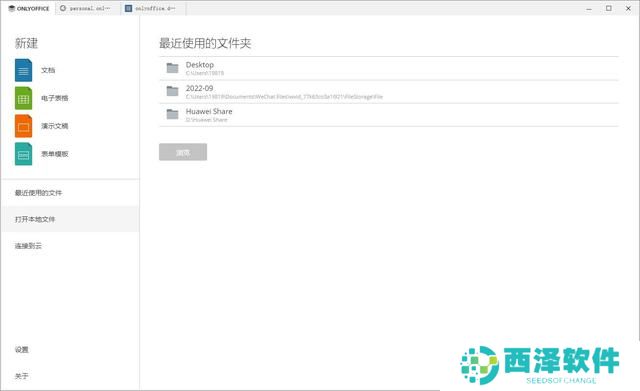Click the gray browse button below folders
640x391 pixels.
pyautogui.click(x=183, y=152)
